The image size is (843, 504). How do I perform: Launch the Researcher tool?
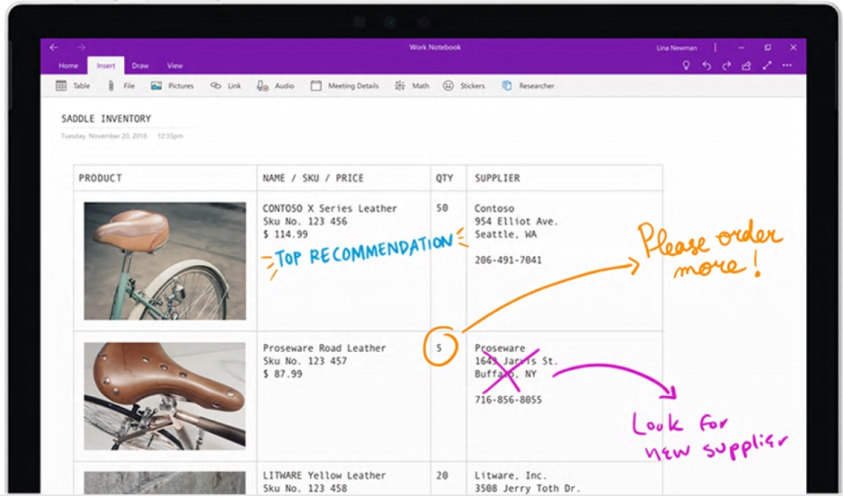[x=528, y=86]
